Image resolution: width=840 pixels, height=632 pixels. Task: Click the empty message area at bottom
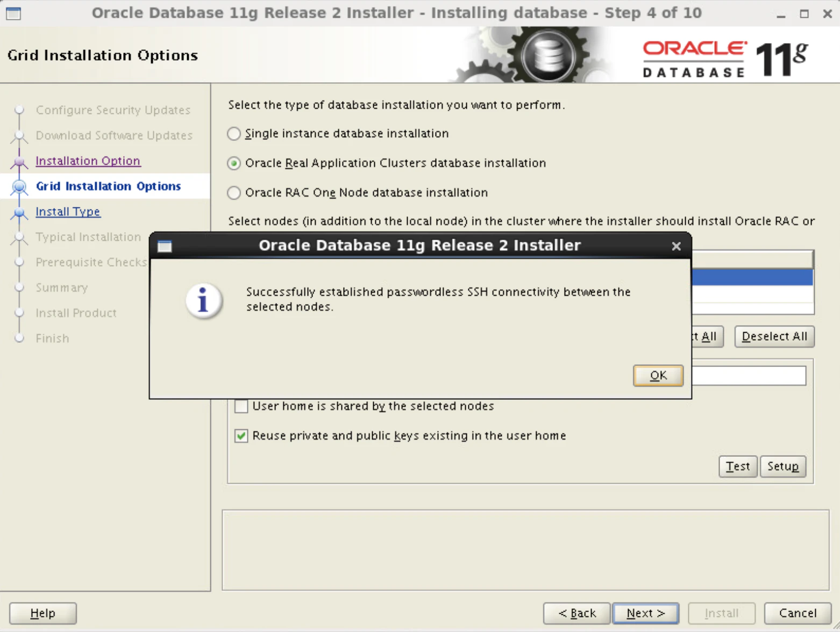coord(525,550)
